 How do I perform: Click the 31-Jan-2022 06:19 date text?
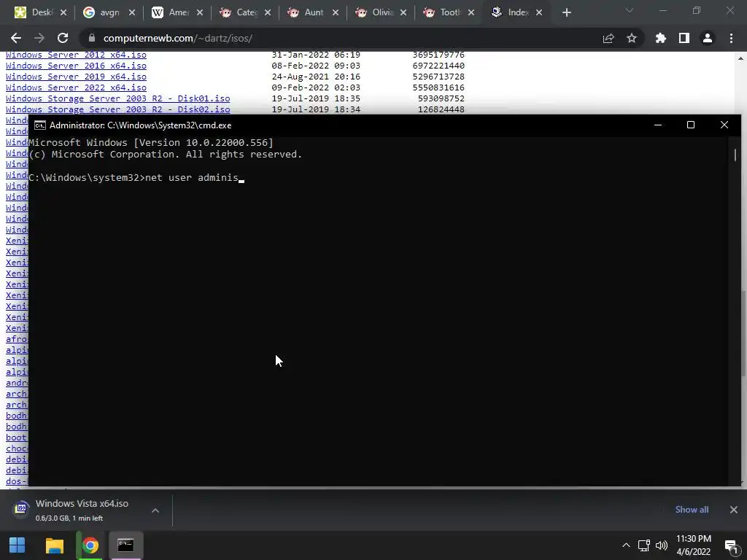pos(316,55)
